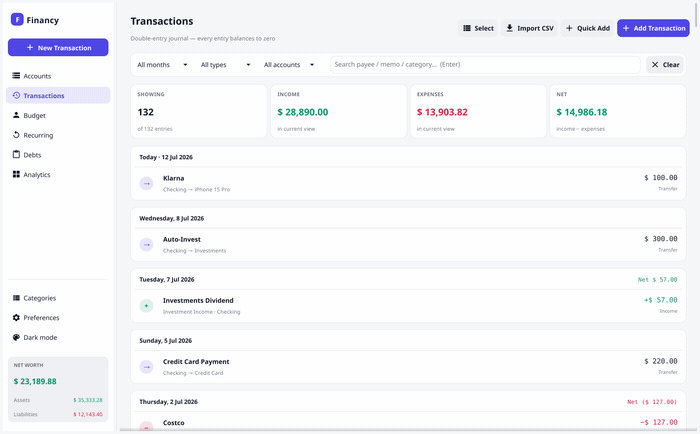Click the Expenses total $ 13,903.82

click(x=442, y=112)
